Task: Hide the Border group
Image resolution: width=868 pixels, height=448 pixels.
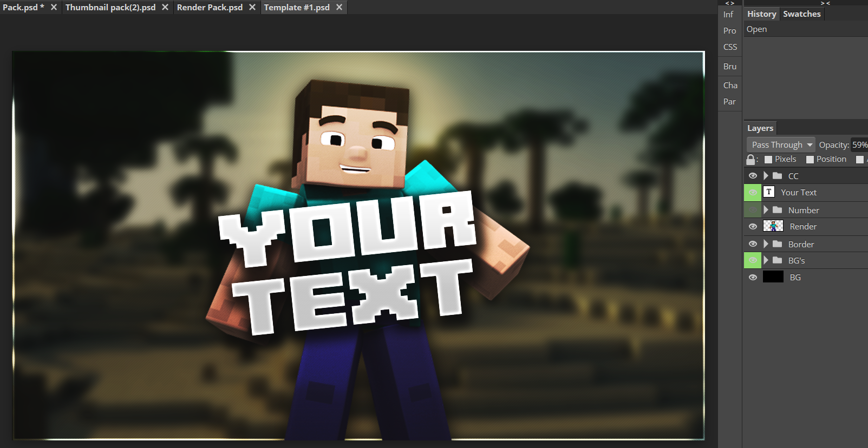Action: [x=753, y=244]
